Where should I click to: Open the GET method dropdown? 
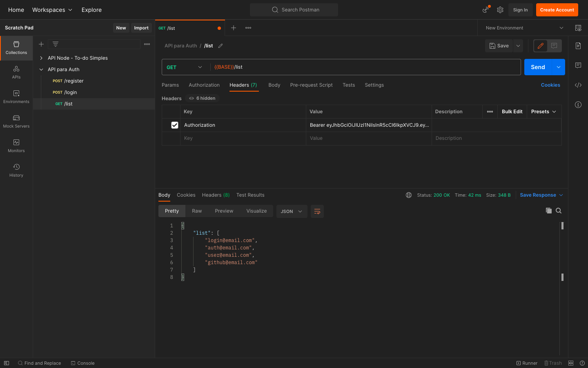pos(185,67)
